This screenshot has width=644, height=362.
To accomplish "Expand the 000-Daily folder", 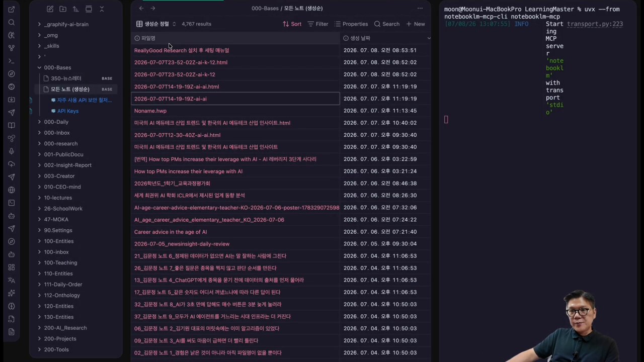I will click(x=39, y=122).
